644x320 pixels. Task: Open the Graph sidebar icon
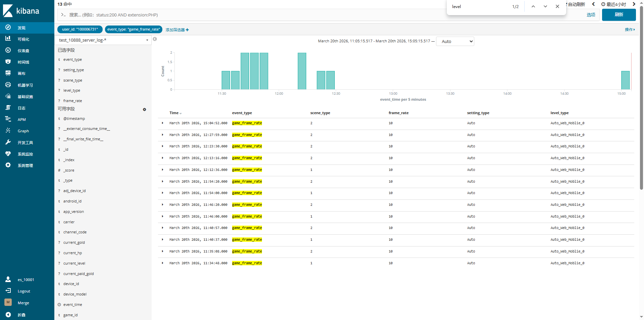point(8,131)
